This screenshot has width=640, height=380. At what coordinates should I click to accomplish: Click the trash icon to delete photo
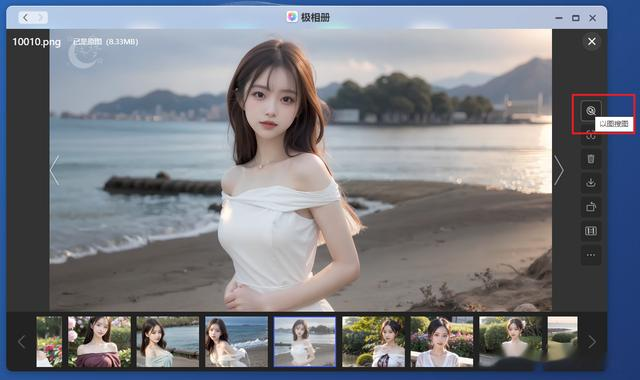(x=591, y=159)
